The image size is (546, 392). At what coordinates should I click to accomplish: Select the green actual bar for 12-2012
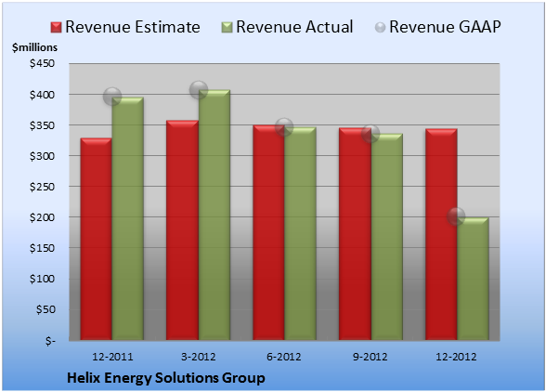473,279
